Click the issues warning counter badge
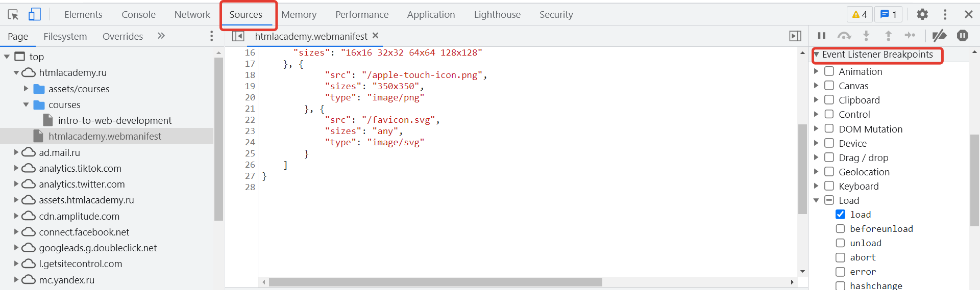 (x=860, y=15)
